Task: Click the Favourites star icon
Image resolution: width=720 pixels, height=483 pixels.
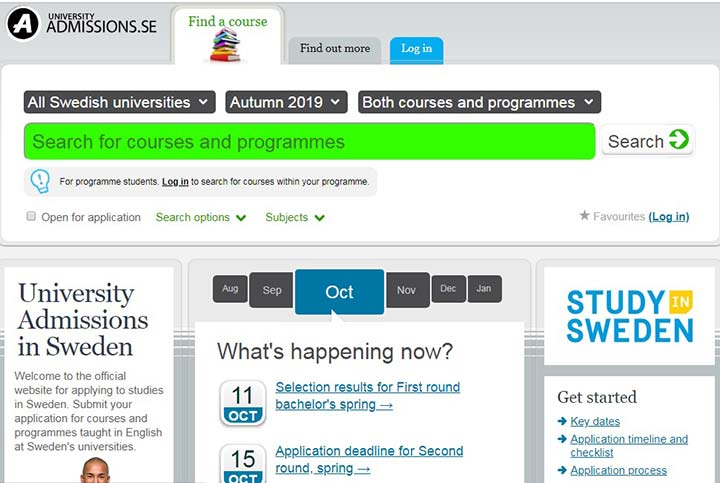Action: [x=584, y=215]
